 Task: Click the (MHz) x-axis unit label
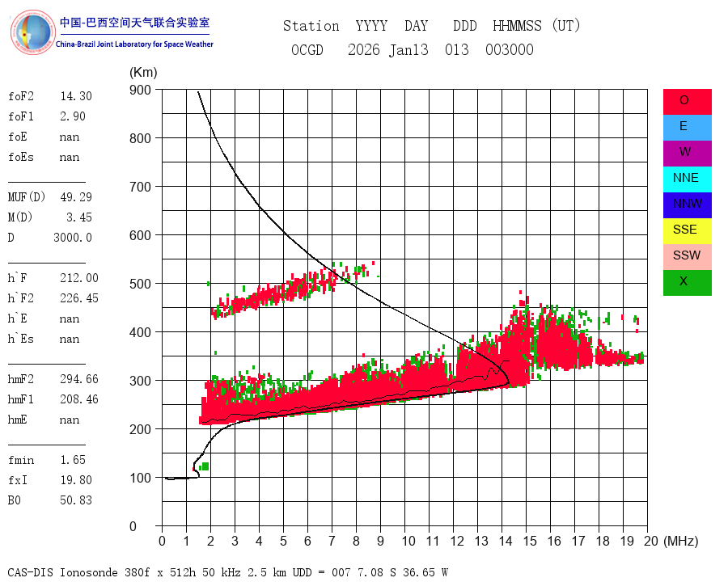click(681, 541)
